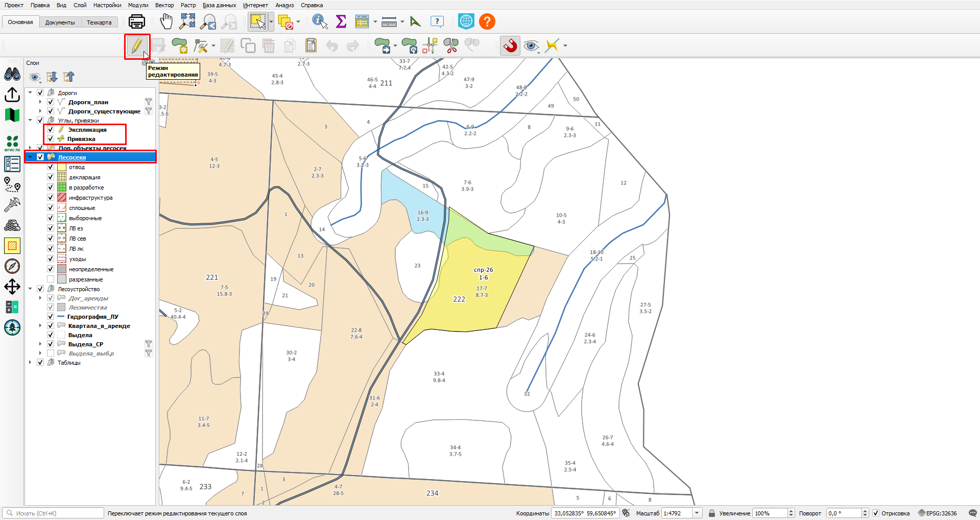Toggle snapping with the magnet icon

tap(510, 46)
